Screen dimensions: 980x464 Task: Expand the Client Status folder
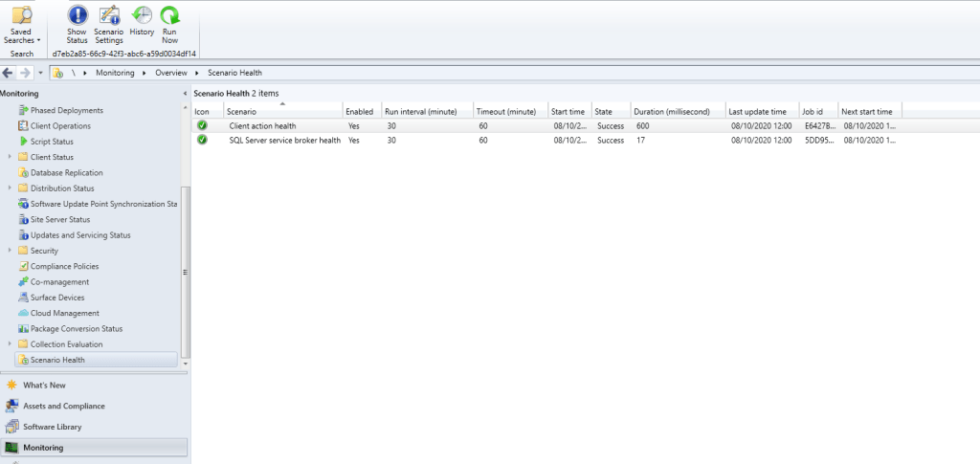pyautogui.click(x=10, y=157)
